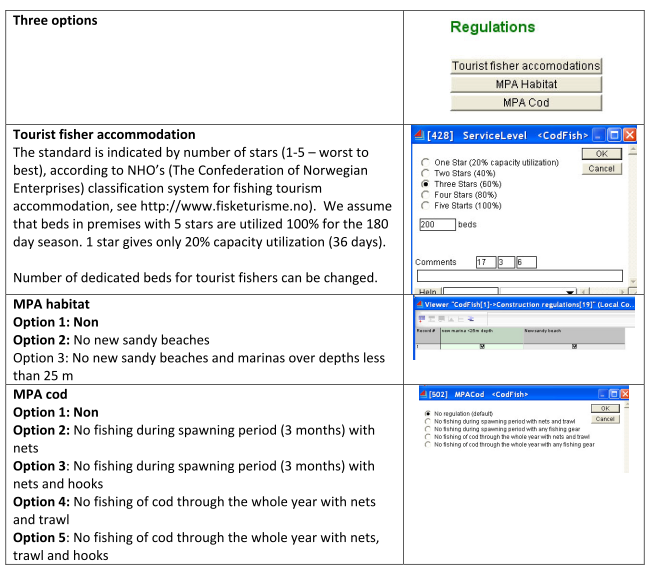Select No regulation (default) in MPACod
Viewport: 657px width, 567px height.
[427, 414]
